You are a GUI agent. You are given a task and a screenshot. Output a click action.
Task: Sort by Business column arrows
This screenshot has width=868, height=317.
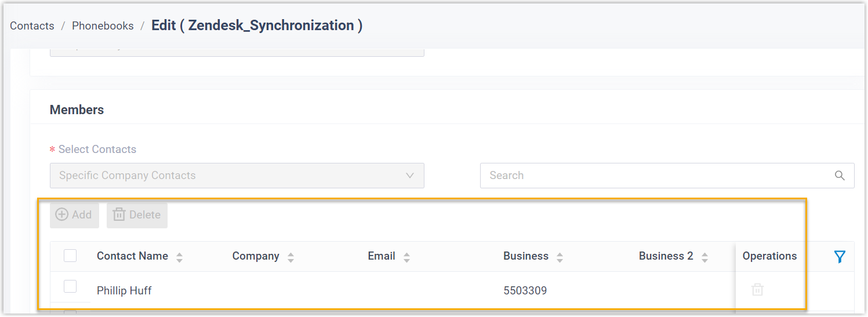point(560,257)
